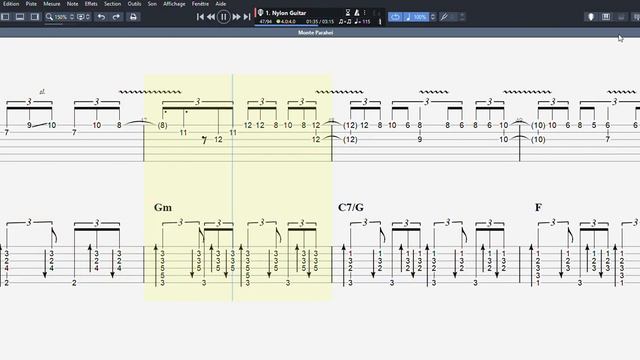Click the Monte Parahei document tab

click(316, 33)
